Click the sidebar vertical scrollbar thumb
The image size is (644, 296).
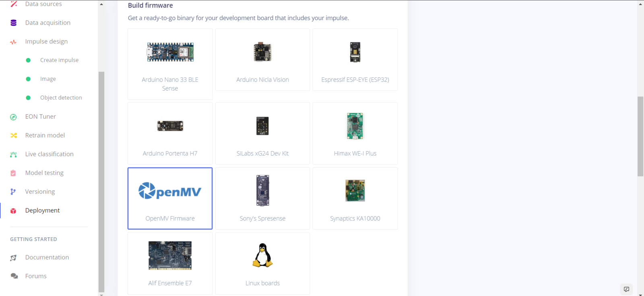click(101, 182)
